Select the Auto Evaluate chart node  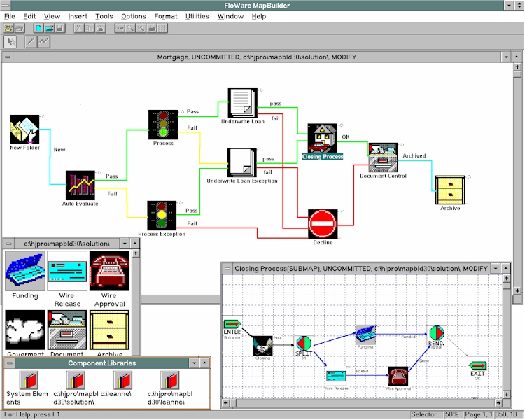80,185
